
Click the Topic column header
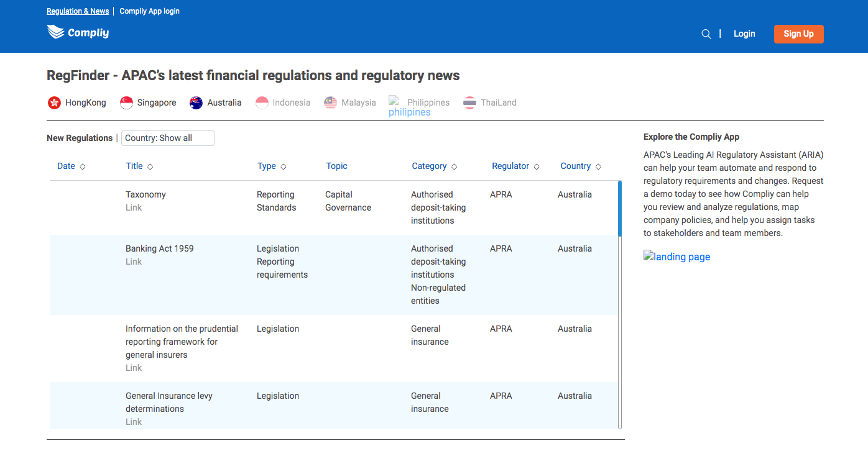[336, 166]
